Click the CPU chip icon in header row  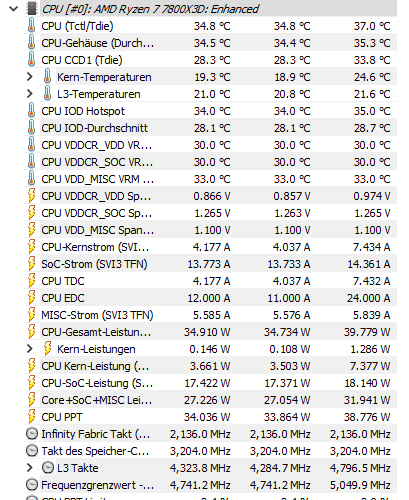(x=32, y=9)
